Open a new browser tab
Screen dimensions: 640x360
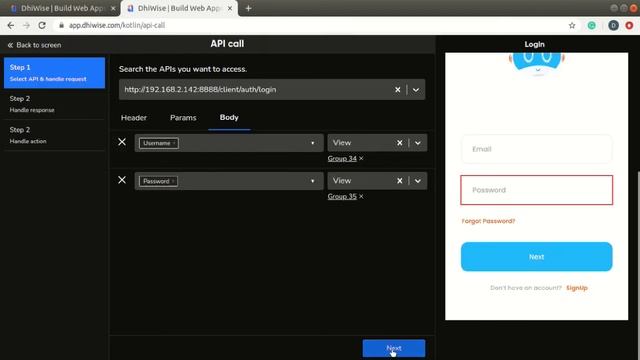tap(248, 8)
